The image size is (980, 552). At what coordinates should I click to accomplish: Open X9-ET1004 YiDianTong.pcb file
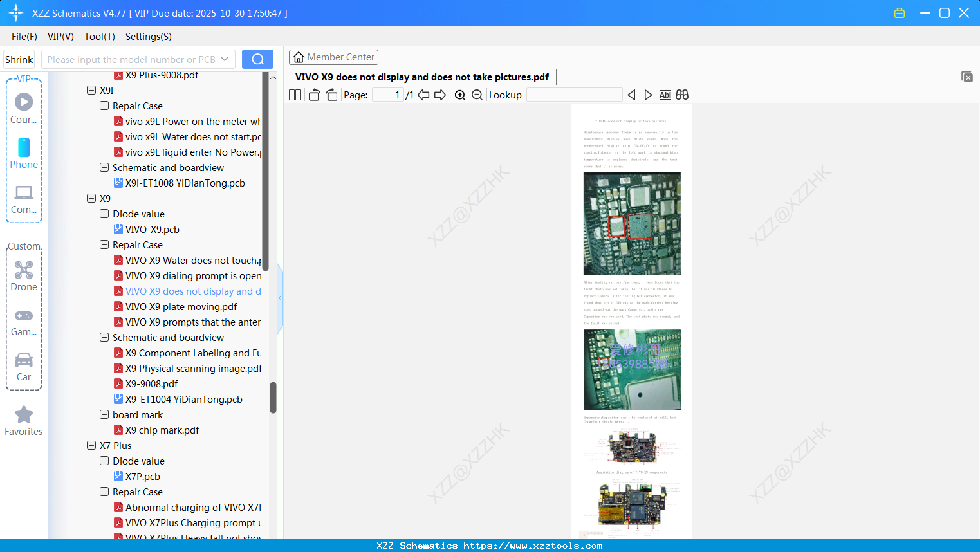pos(178,400)
